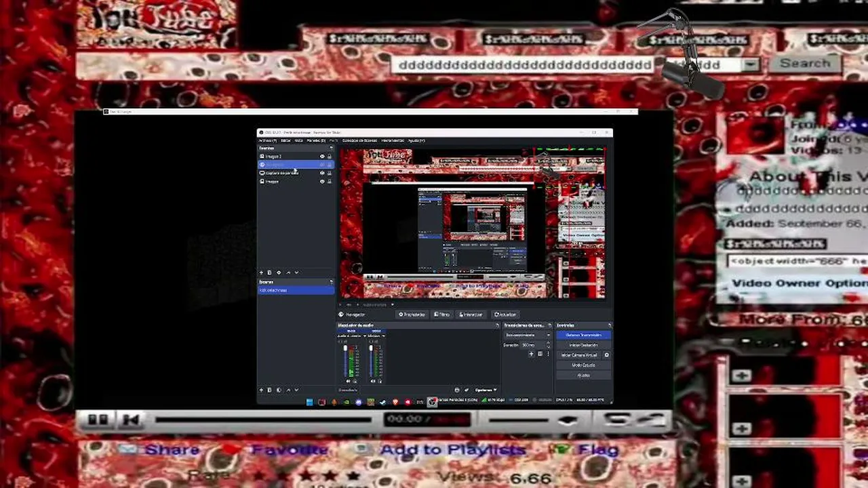This screenshot has height=488, width=868.
Task: Open transition properties three-dot menu
Action: point(548,354)
